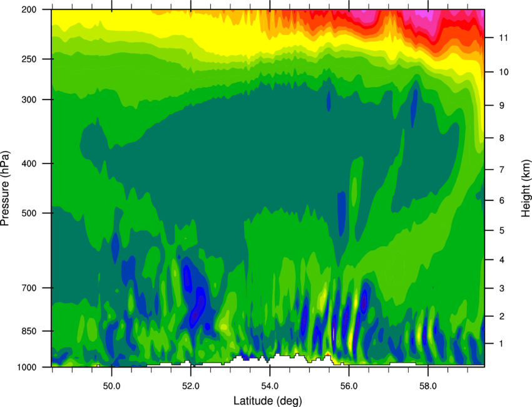Click latitude tick label 56.0
The width and height of the screenshot is (532, 407).
point(349,386)
